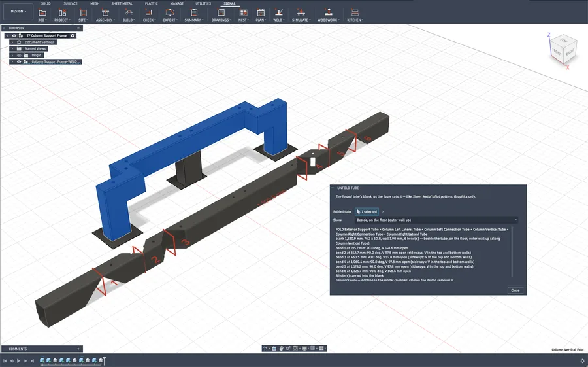Open the PLAN calendar tool

261,15
